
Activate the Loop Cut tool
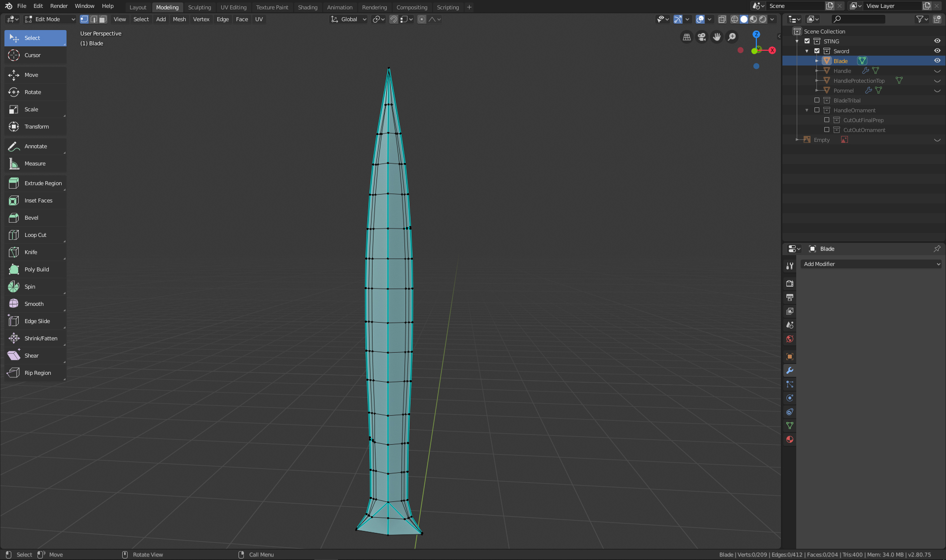coord(35,235)
